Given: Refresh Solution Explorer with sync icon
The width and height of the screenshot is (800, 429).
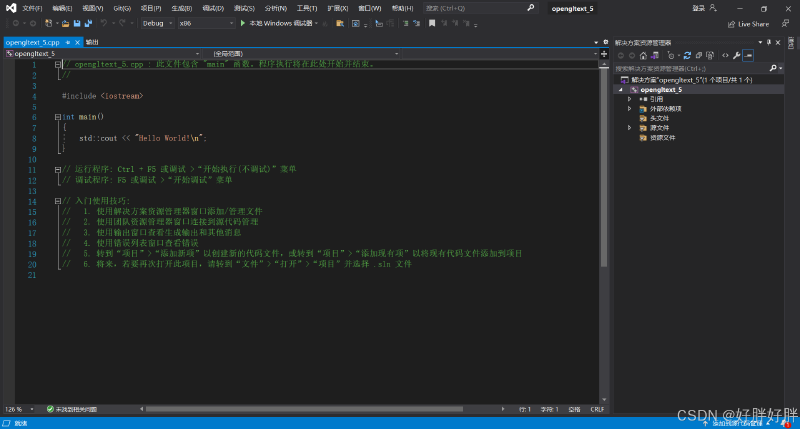Looking at the screenshot, I should pos(687,56).
